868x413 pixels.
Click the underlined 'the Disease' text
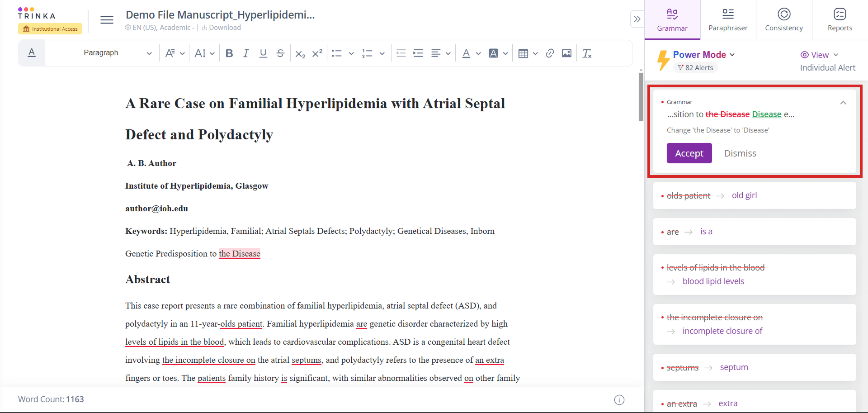point(240,254)
